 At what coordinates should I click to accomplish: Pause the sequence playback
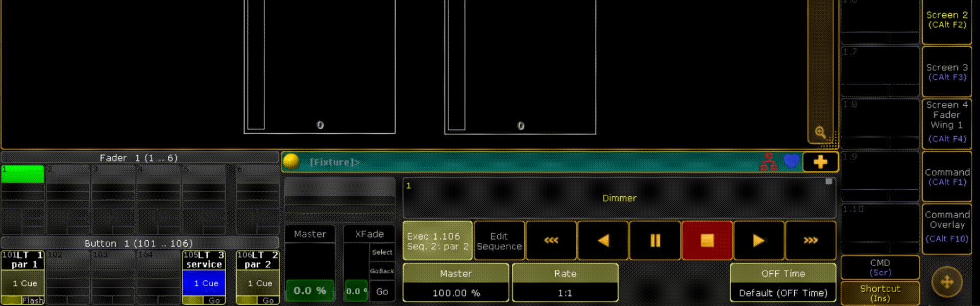(x=655, y=240)
